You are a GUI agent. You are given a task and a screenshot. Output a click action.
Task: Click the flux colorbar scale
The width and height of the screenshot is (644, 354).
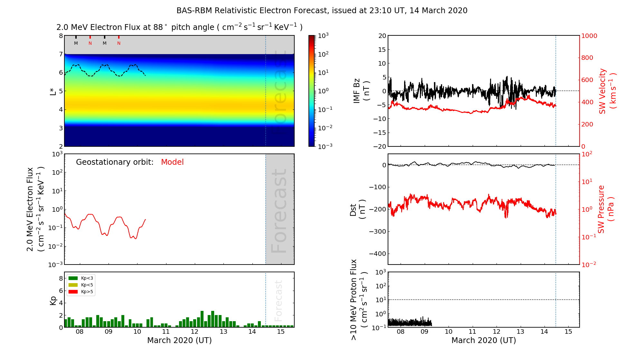pyautogui.click(x=311, y=91)
